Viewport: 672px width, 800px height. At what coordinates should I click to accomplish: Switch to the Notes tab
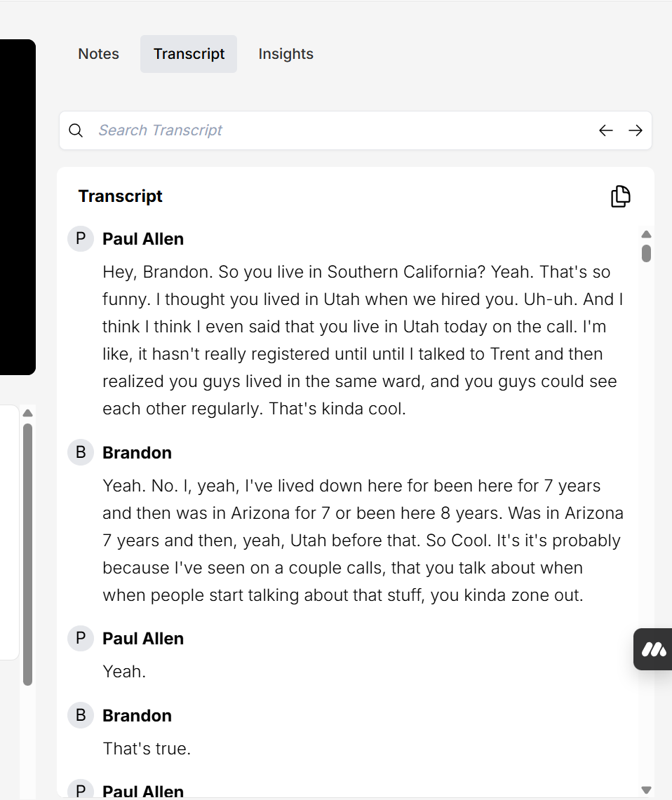[x=98, y=54]
